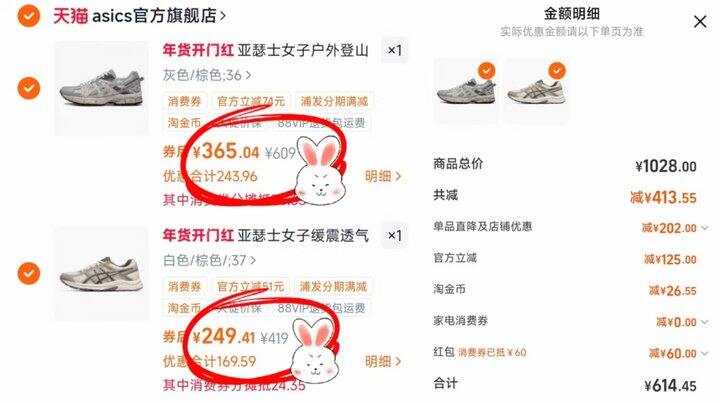
Task: Open 明细 for the first shoe
Action: pos(383,176)
